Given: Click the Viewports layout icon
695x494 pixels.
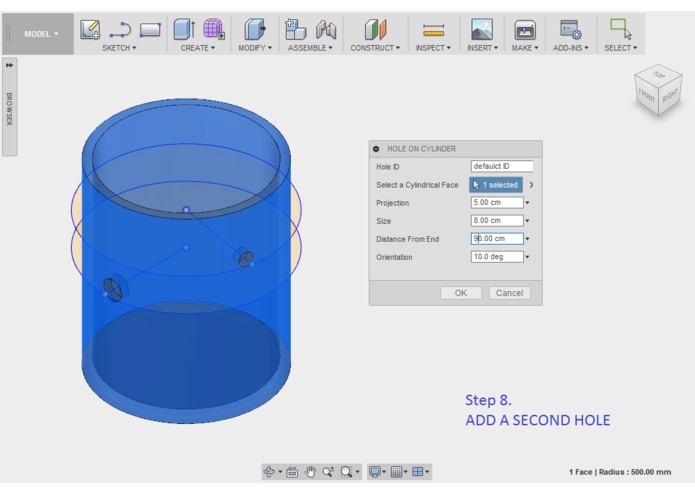Looking at the screenshot, I should pos(418,472).
